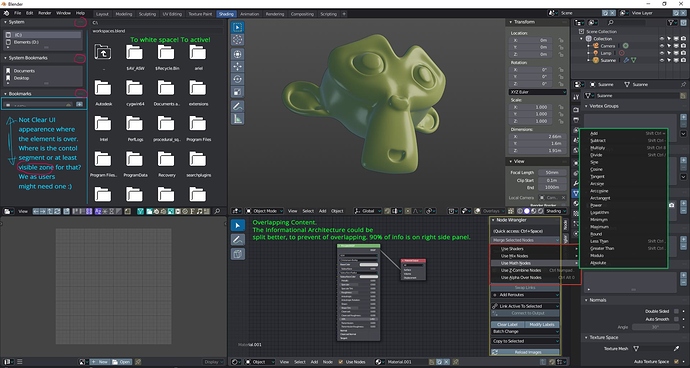Enable the Auto Smooth checkbox

point(676,319)
